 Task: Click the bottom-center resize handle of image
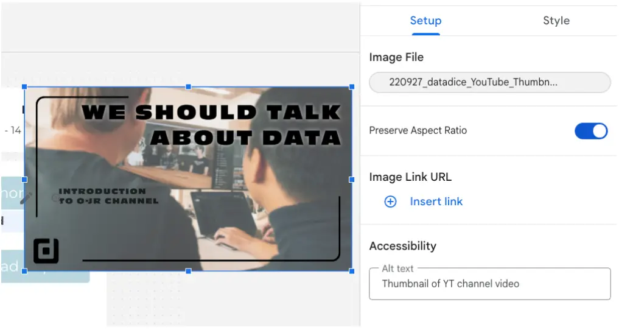click(x=189, y=271)
